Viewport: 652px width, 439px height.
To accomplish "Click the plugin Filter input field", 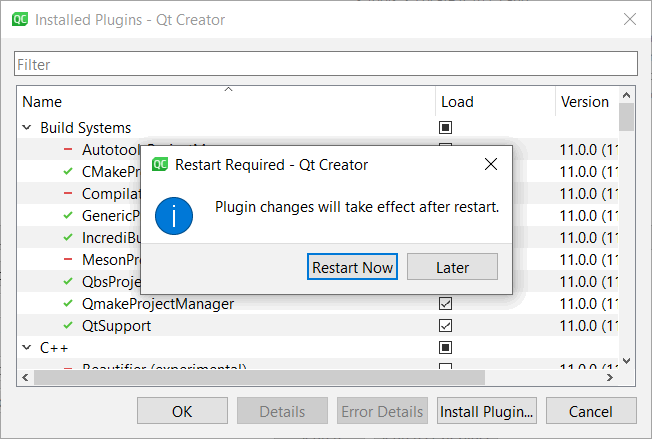I will pyautogui.click(x=325, y=64).
